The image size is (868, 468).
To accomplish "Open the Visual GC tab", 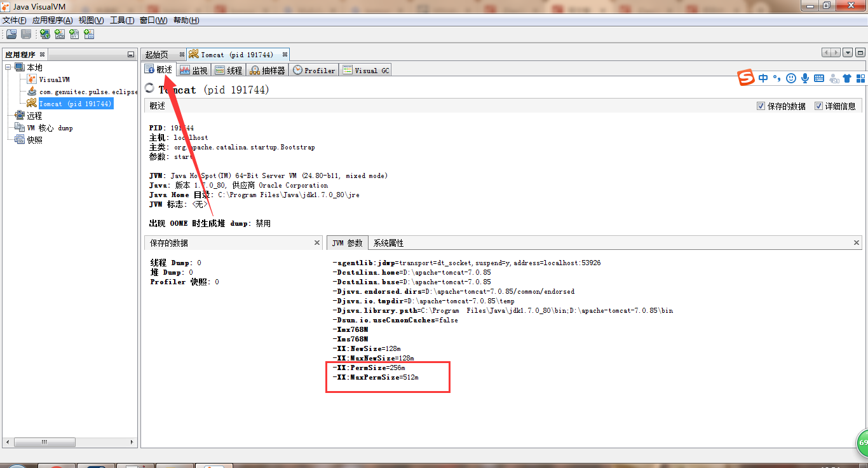I will (365, 69).
